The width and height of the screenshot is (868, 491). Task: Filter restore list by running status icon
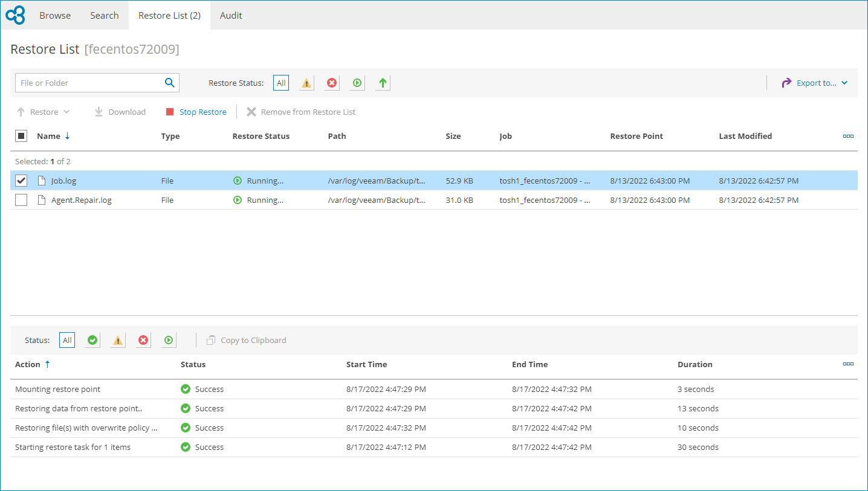click(357, 83)
